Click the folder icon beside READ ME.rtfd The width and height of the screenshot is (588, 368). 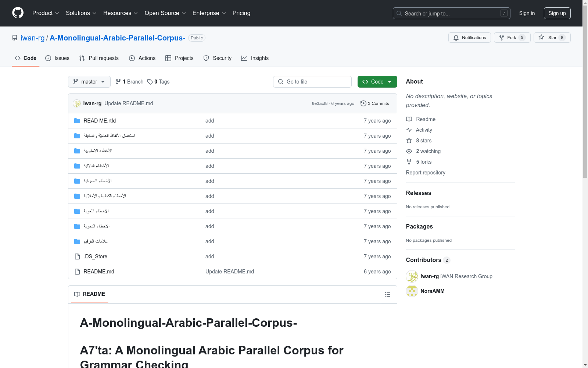[x=77, y=121]
